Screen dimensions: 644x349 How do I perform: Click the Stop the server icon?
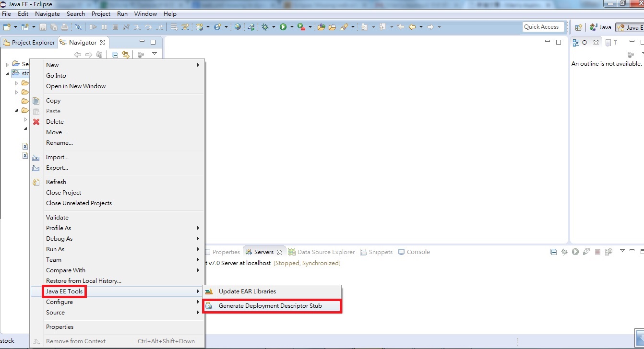(x=597, y=252)
